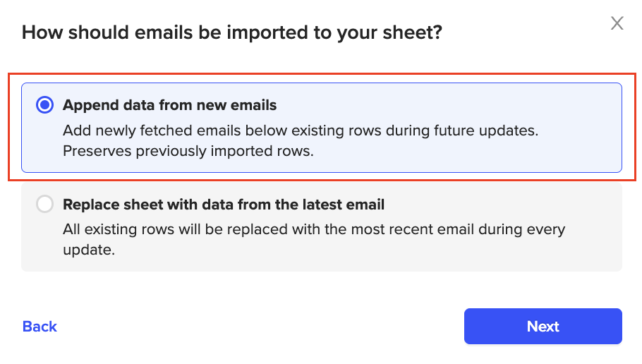Choose the grey Replace sheet option card
The height and width of the screenshot is (364, 642).
tap(321, 226)
